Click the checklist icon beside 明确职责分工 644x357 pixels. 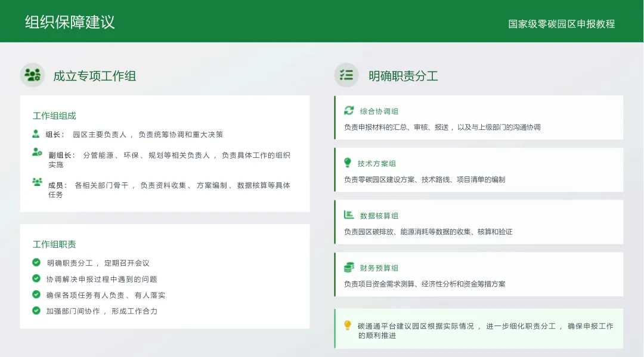pyautogui.click(x=346, y=74)
